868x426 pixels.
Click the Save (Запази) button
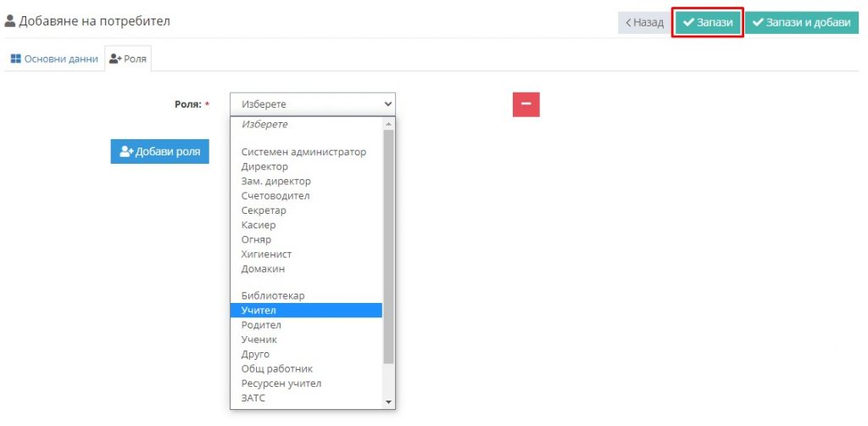tap(708, 23)
